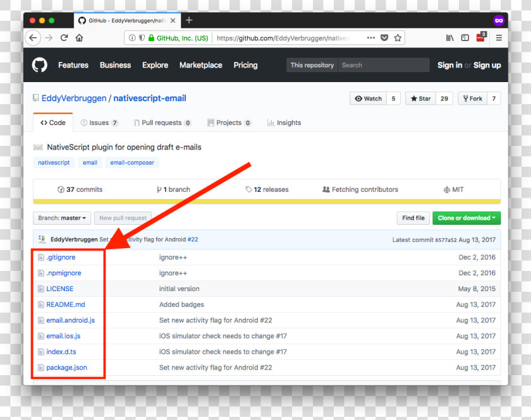Viewport: 531px width, 420px height.
Task: Select the Code tab
Action: pos(53,123)
